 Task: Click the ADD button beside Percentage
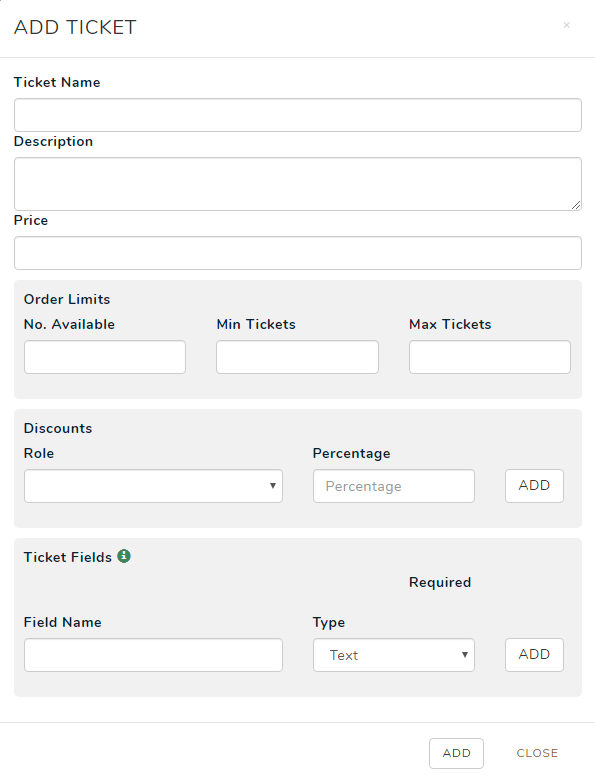point(534,486)
